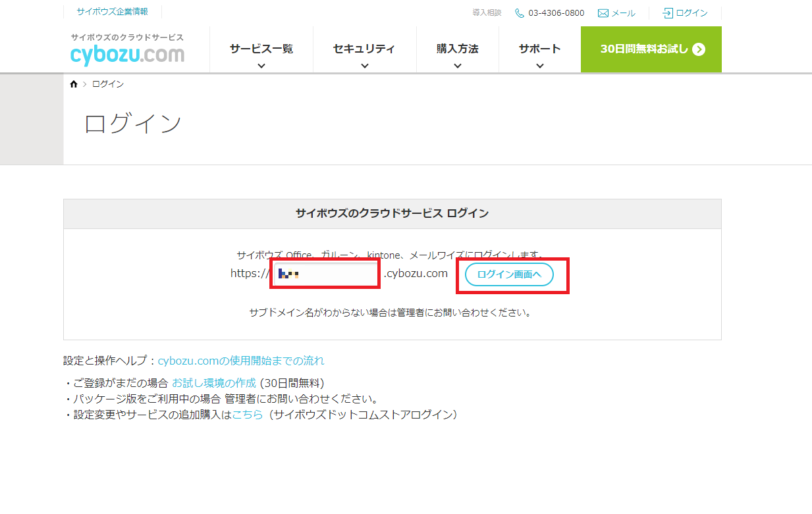Click the subdomain input field

[325, 274]
